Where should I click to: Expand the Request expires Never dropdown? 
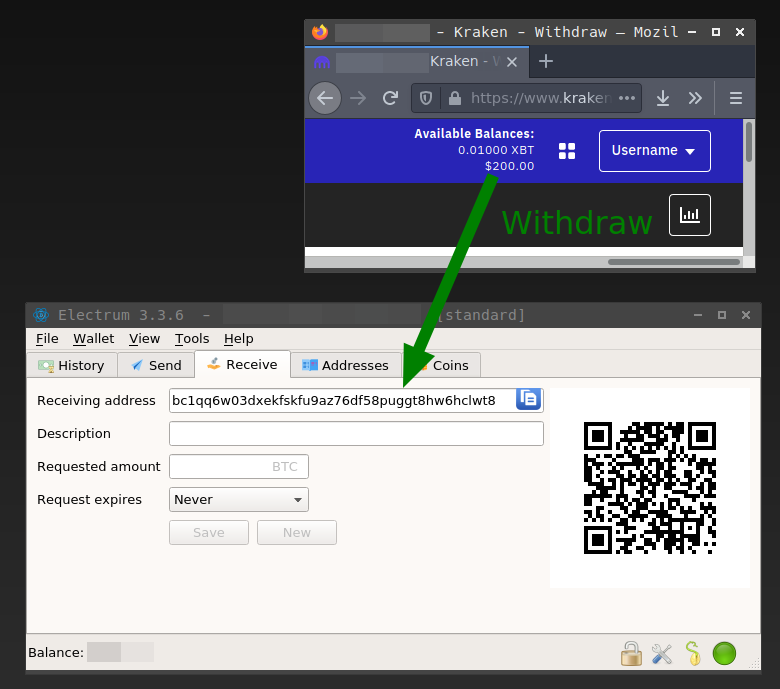(x=239, y=499)
